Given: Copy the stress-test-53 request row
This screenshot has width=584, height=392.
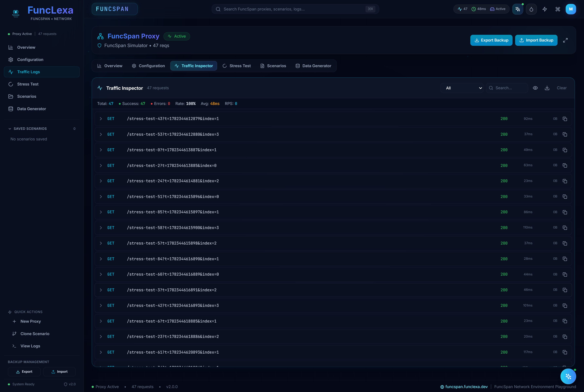Looking at the screenshot, I should pos(565,135).
